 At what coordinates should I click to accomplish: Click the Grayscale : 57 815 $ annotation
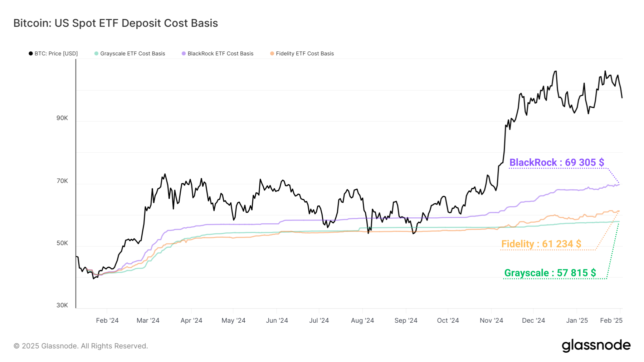click(550, 273)
